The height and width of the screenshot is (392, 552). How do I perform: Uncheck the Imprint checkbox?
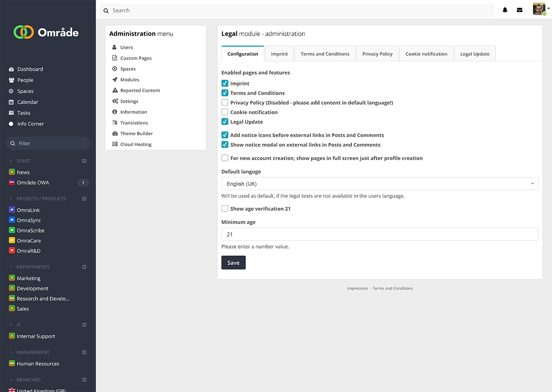225,83
